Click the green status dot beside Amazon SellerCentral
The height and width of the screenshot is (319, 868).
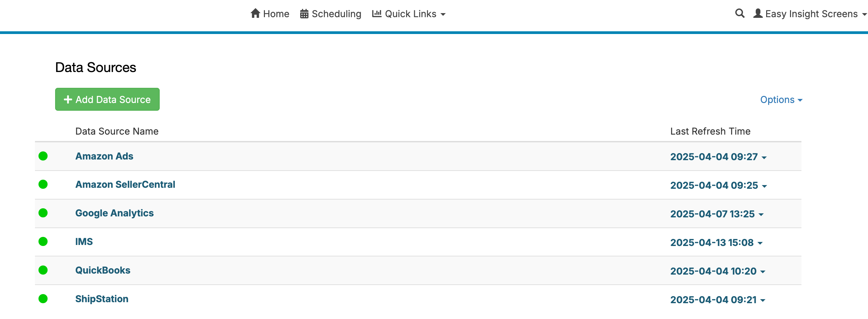[x=43, y=184]
